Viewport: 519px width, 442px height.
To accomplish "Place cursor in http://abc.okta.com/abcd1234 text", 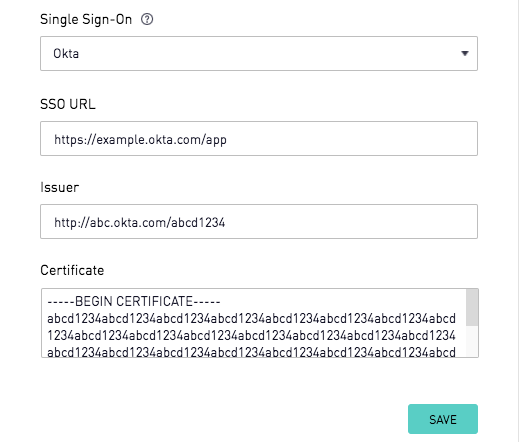I will [x=140, y=222].
